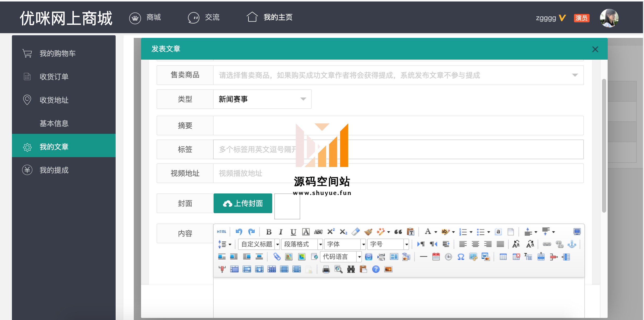644x320 pixels.
Task: Toggle italic text formatting
Action: coord(281,232)
